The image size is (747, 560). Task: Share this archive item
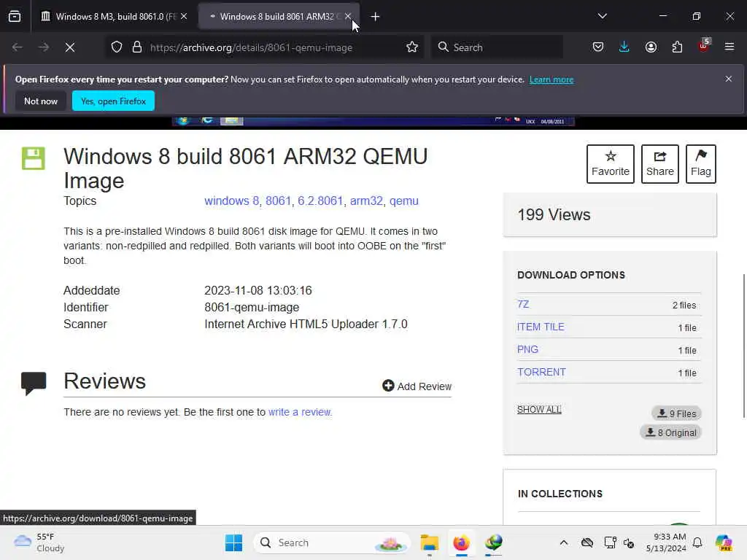(659, 164)
